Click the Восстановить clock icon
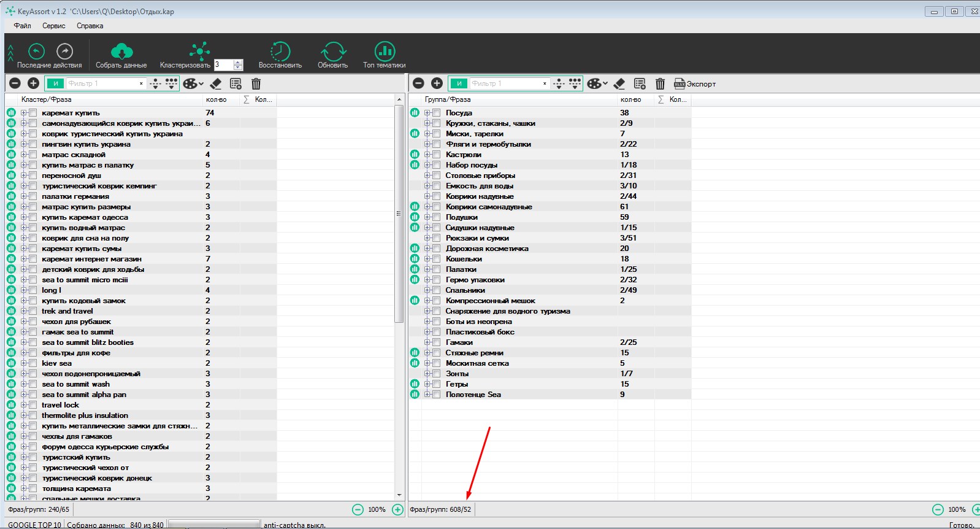980x529 pixels. (x=280, y=51)
